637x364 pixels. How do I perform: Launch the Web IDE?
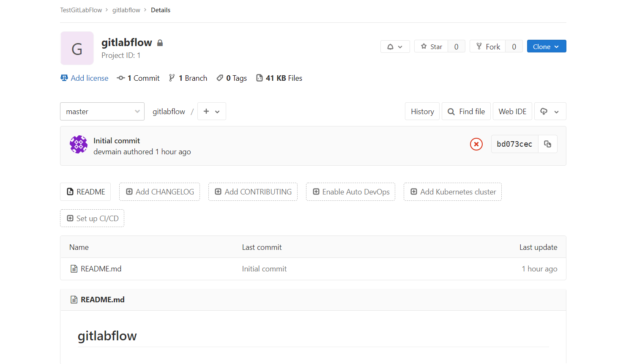click(x=512, y=111)
